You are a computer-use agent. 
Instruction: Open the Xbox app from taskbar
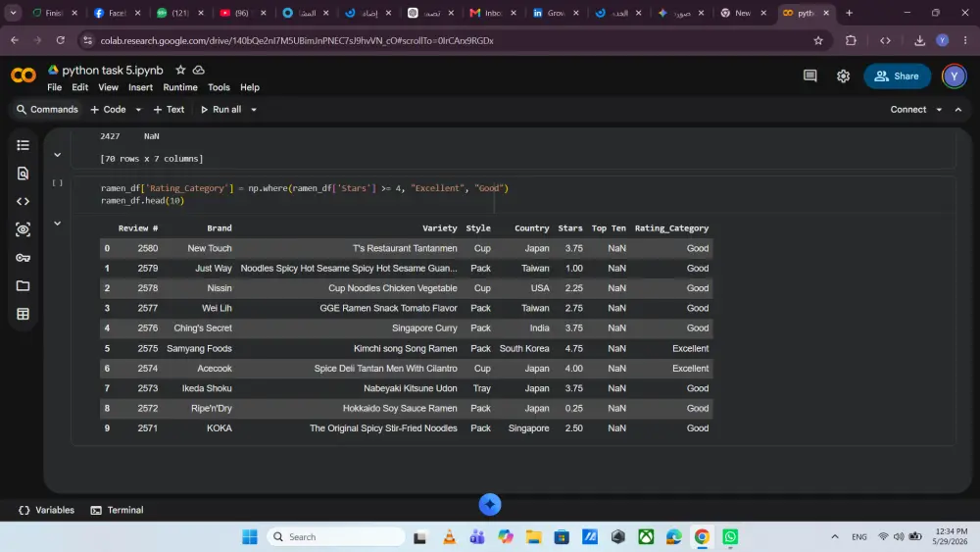tap(646, 537)
